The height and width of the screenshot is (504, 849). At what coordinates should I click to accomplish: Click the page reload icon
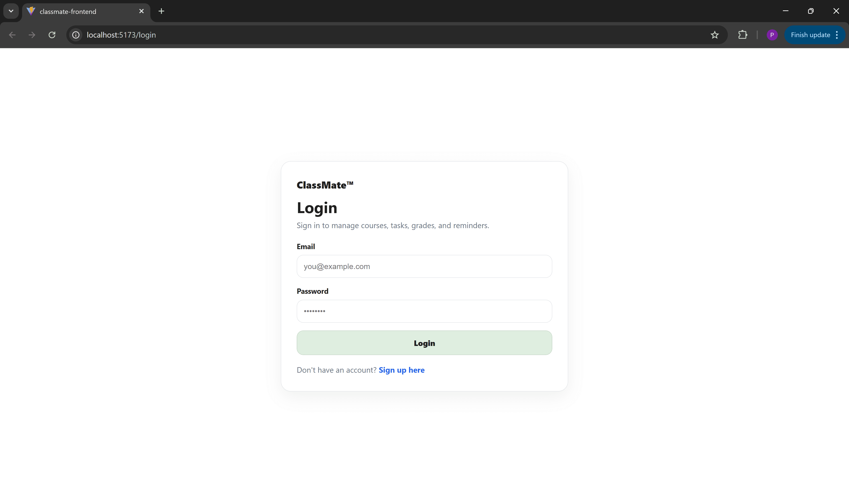[x=52, y=35]
